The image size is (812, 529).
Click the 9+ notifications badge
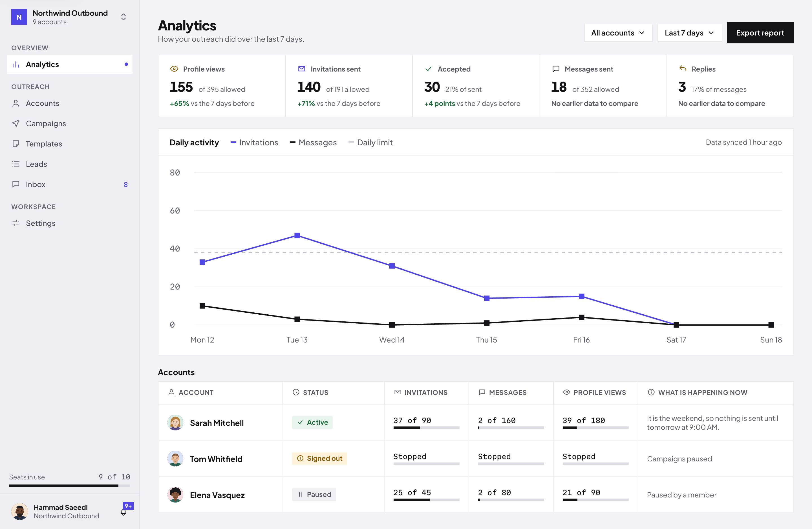(128, 506)
